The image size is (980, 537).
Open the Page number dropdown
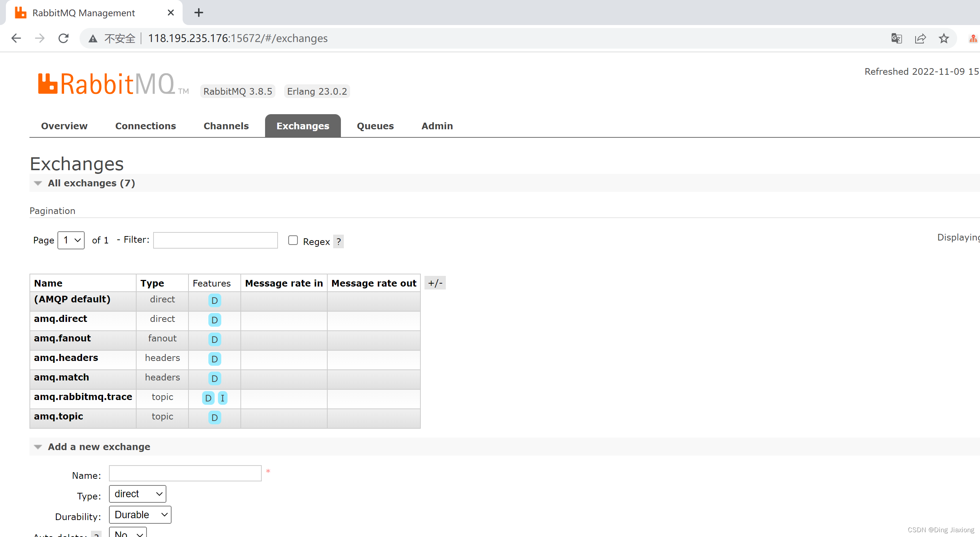pyautogui.click(x=71, y=240)
